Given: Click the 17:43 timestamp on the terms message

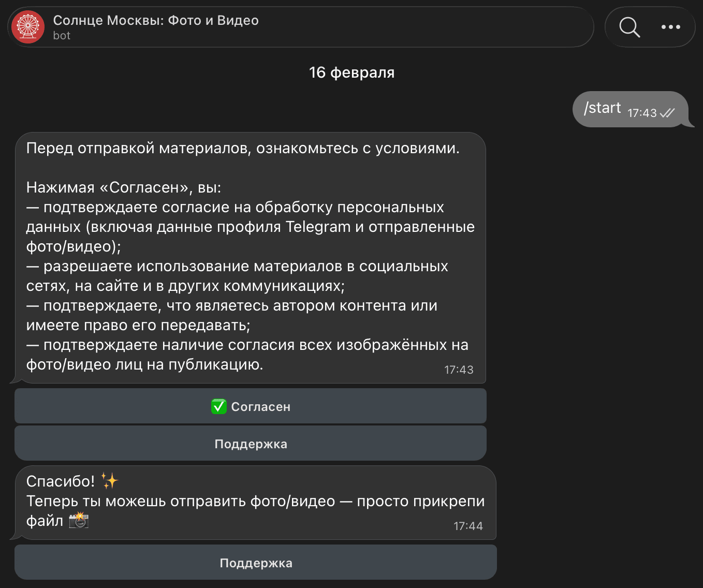Looking at the screenshot, I should coord(459,370).
